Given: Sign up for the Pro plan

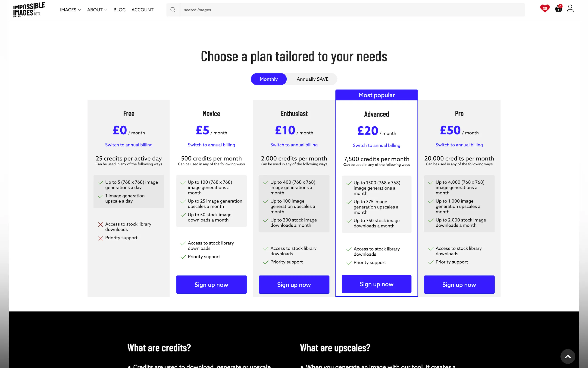Looking at the screenshot, I should tap(459, 285).
